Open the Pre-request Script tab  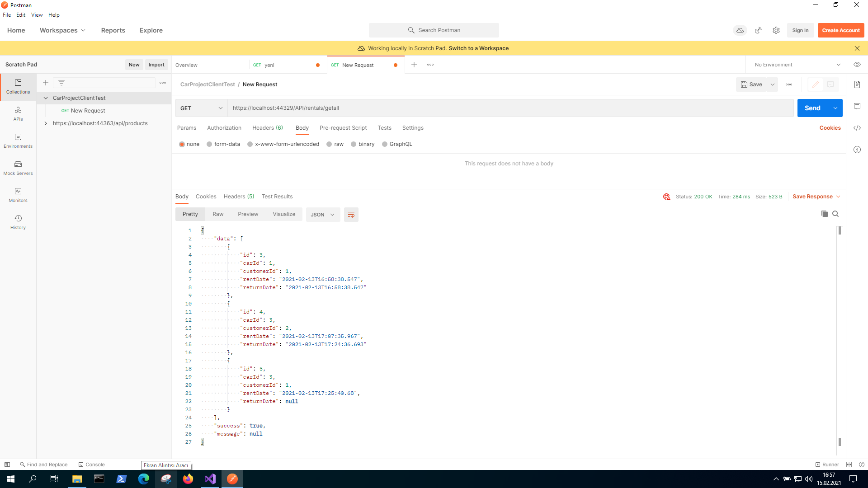tap(343, 128)
